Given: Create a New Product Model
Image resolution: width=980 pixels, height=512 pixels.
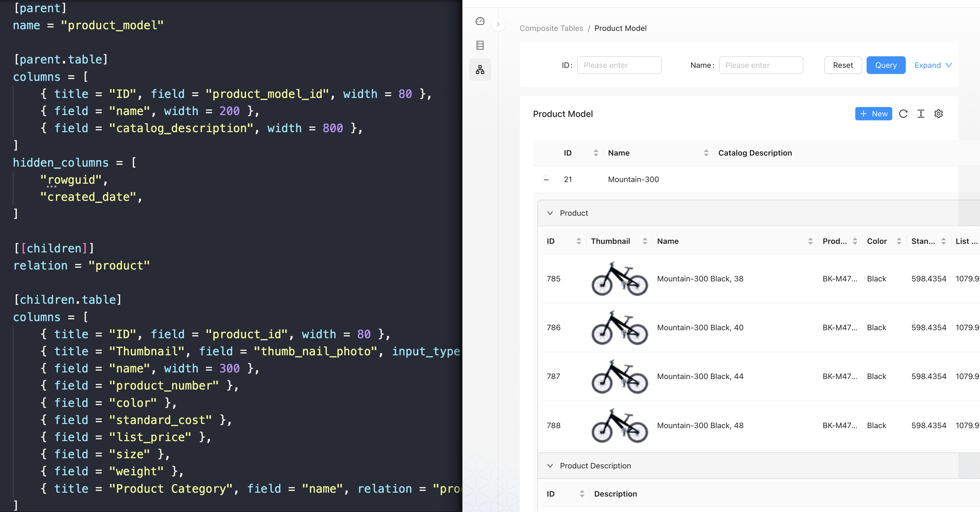Looking at the screenshot, I should (874, 114).
